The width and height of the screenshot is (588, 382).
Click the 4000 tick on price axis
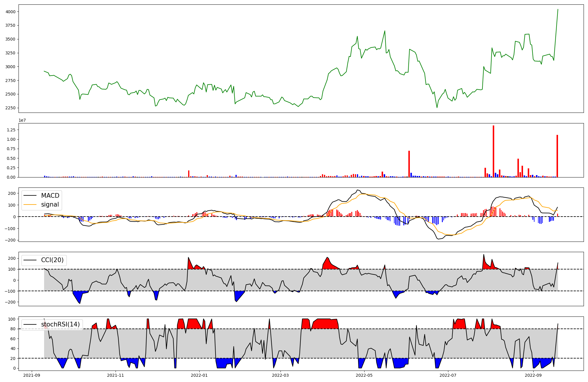coord(11,12)
